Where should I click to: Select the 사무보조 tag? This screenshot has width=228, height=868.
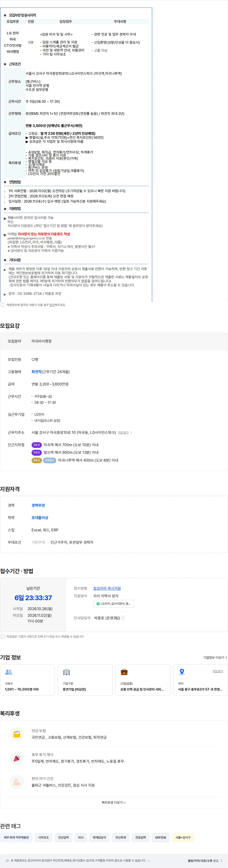point(43,838)
